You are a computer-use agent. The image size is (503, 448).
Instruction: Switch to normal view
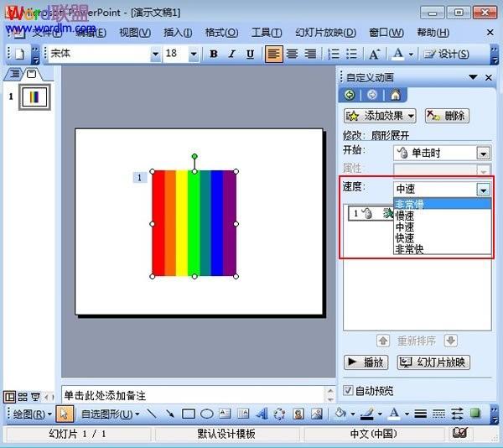(9, 398)
